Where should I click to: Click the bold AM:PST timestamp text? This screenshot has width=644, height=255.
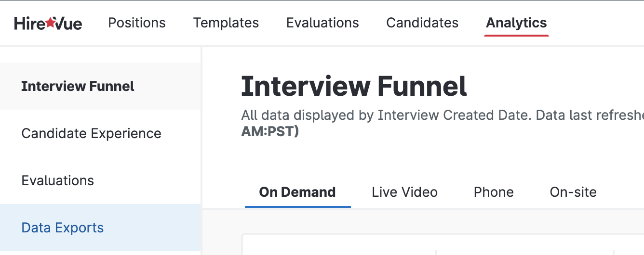coord(270,132)
